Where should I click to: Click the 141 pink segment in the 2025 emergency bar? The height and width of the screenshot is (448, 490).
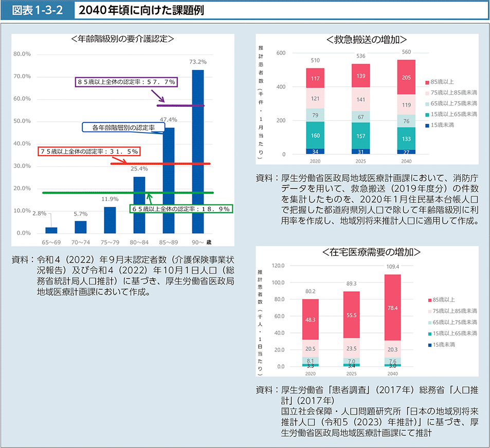pyautogui.click(x=360, y=99)
